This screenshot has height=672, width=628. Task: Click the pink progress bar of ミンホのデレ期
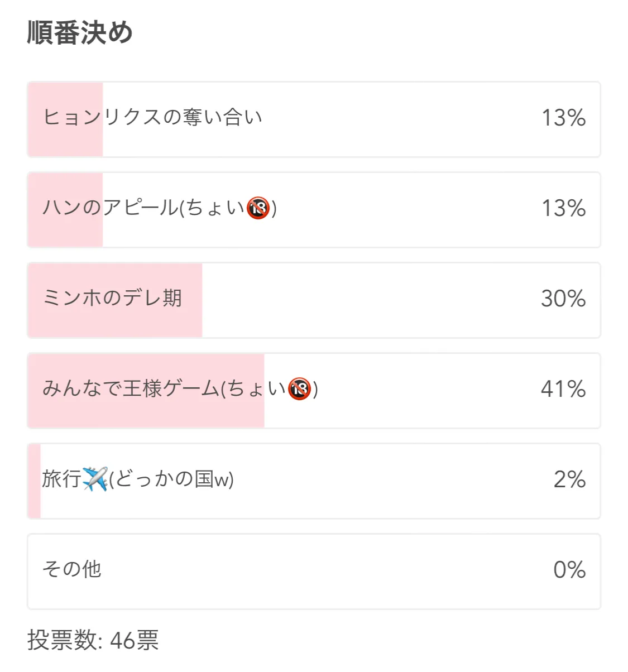pos(115,300)
